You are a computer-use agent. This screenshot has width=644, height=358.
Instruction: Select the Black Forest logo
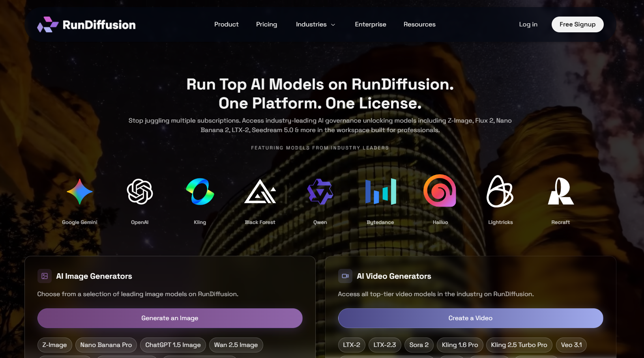tap(260, 192)
